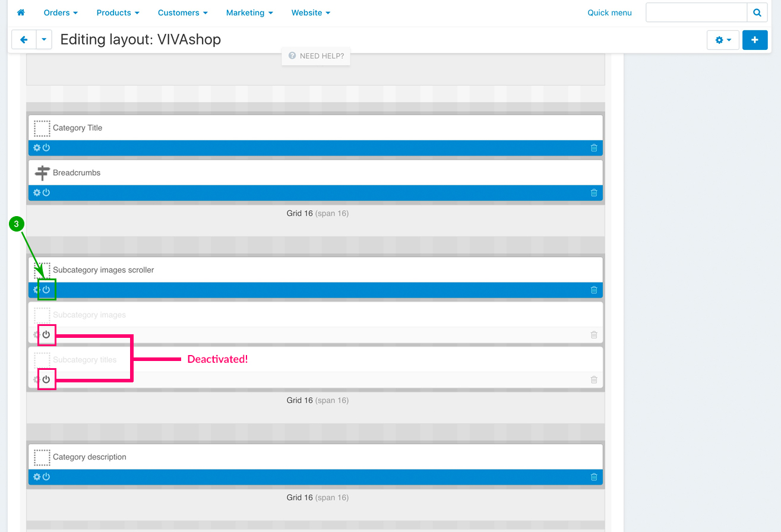The height and width of the screenshot is (532, 781).
Task: Delete the Breadcrumbs block with trash icon
Action: coord(594,193)
